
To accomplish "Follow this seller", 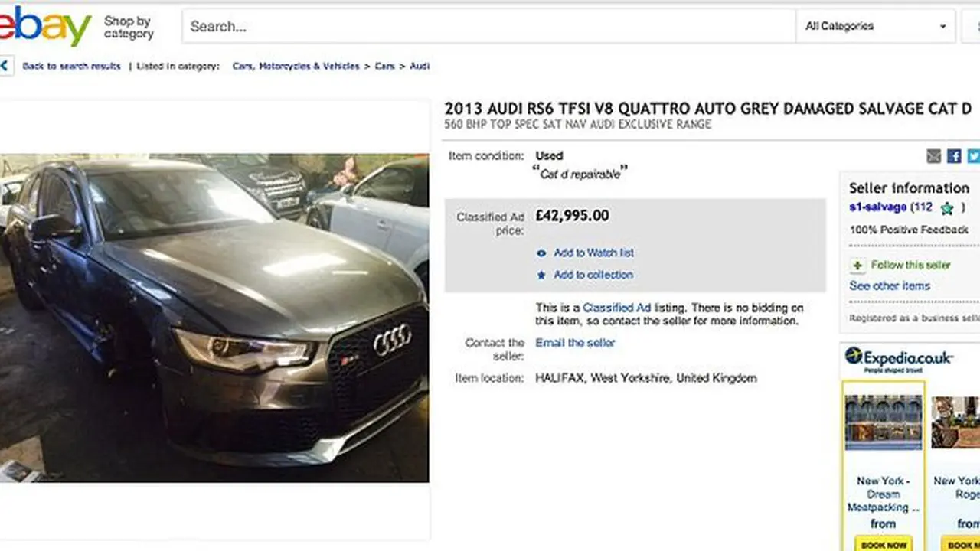I will point(911,266).
